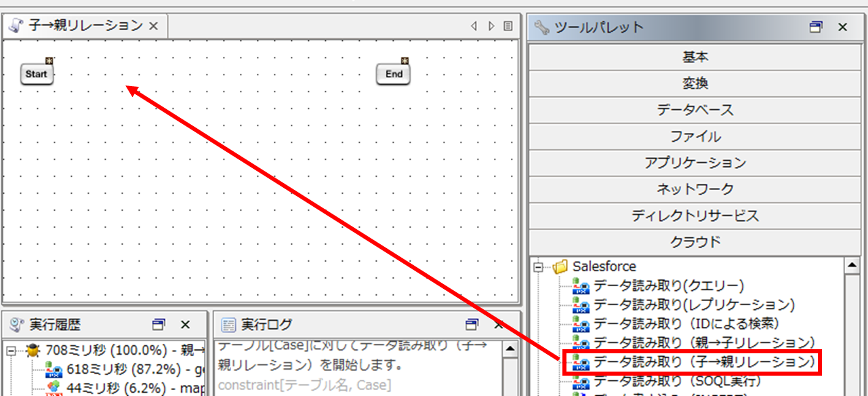This screenshot has height=396, width=868.
Task: Click the End node on canvas
Action: coord(394,74)
